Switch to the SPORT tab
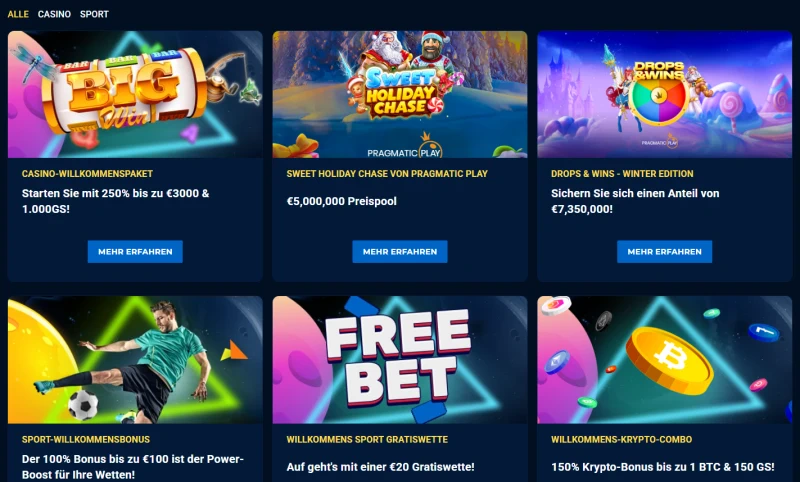 click(x=94, y=14)
